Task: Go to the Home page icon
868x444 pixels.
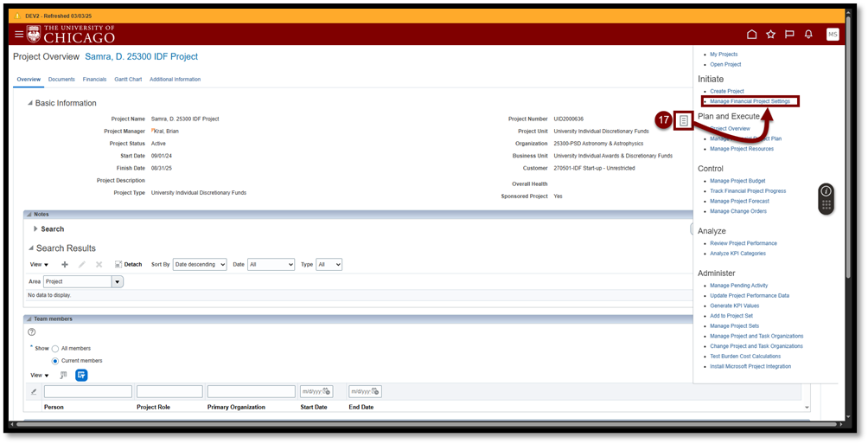Action: coord(751,35)
